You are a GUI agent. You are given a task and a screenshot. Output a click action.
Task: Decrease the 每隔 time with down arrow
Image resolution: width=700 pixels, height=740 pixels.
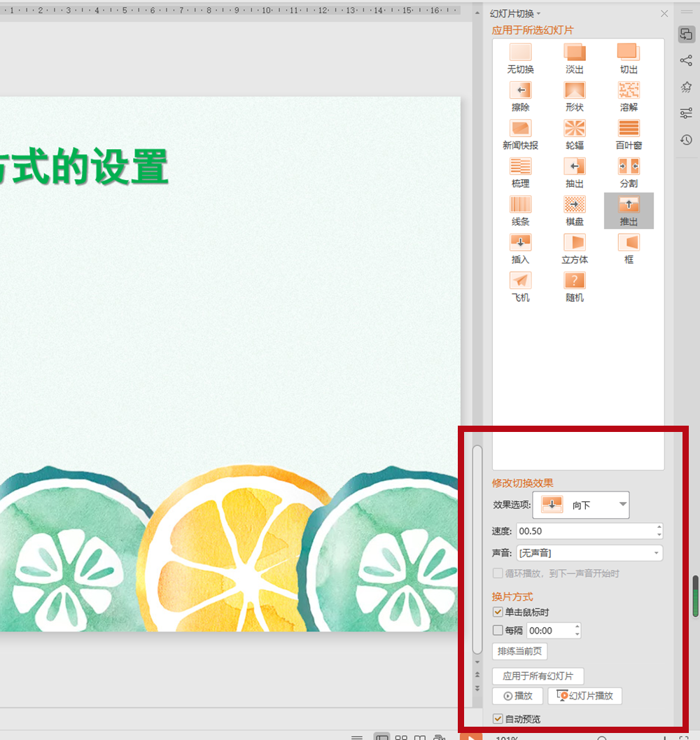coord(577,634)
